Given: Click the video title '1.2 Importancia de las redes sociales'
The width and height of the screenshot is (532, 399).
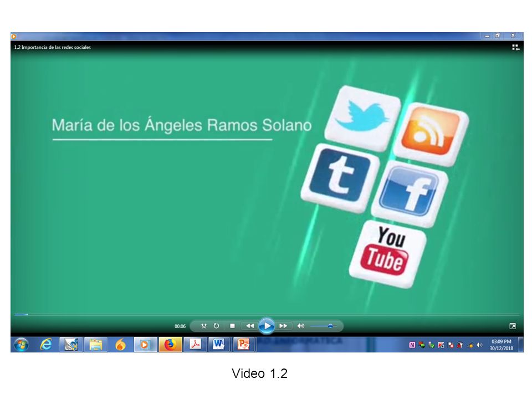Looking at the screenshot, I should (x=53, y=48).
